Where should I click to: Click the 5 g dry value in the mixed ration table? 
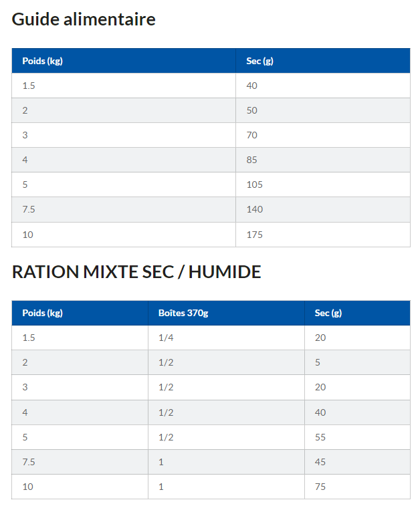(x=318, y=362)
